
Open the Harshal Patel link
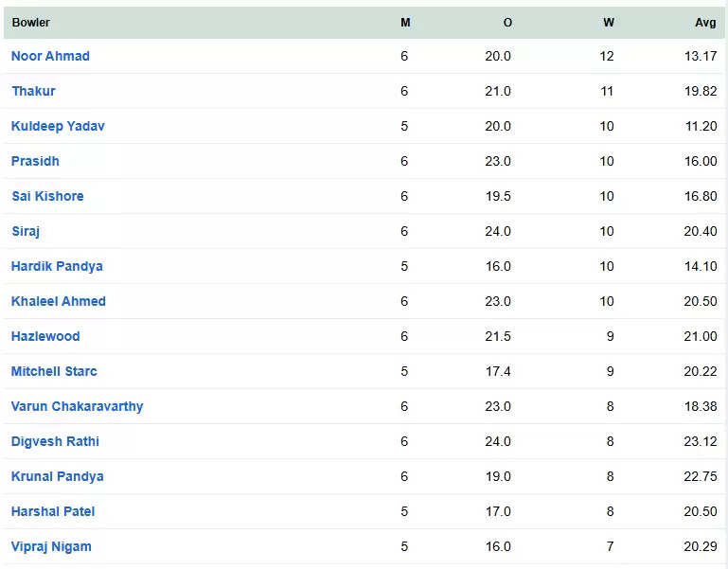53,511
